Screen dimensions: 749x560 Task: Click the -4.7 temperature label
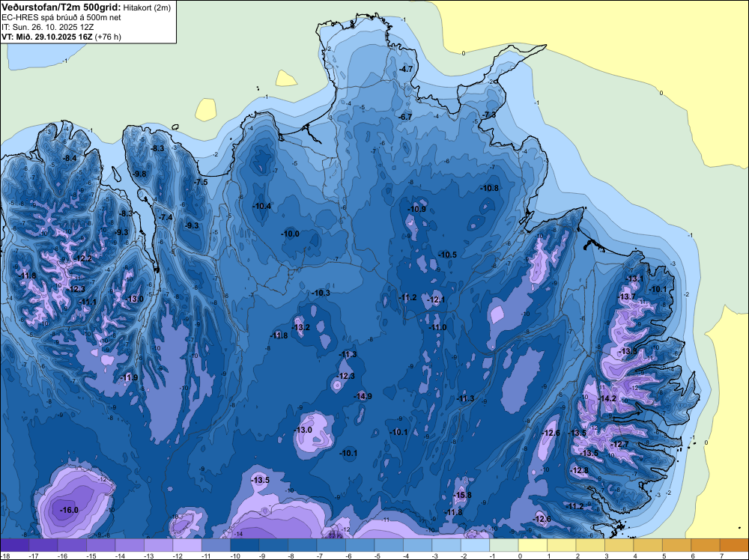tap(405, 69)
